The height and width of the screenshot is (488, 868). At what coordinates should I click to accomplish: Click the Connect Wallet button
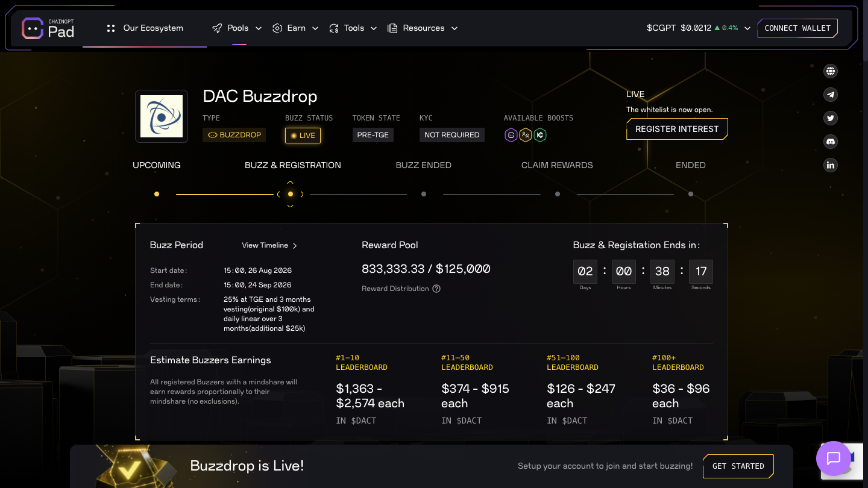tap(797, 28)
